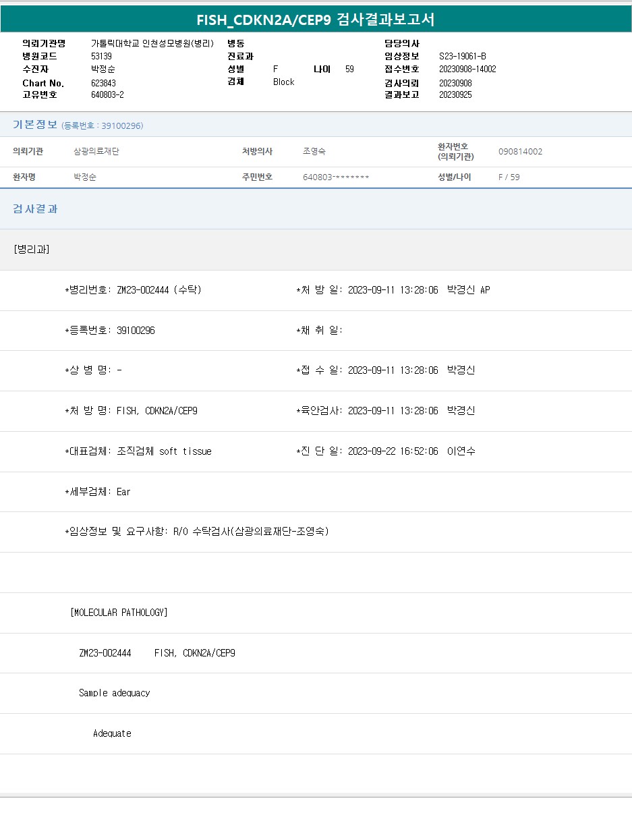Select the Adequate result text
The width and height of the screenshot is (632, 840).
coord(112,733)
